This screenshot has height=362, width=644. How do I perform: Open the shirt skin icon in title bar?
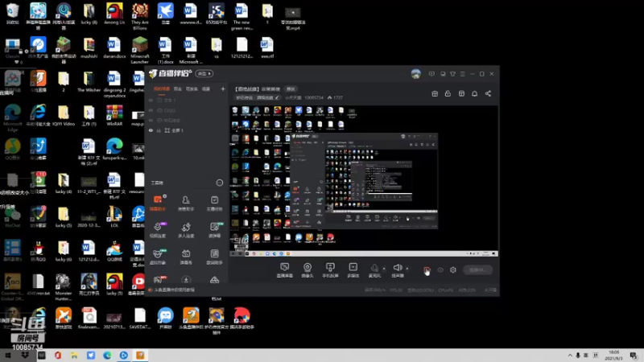click(452, 74)
